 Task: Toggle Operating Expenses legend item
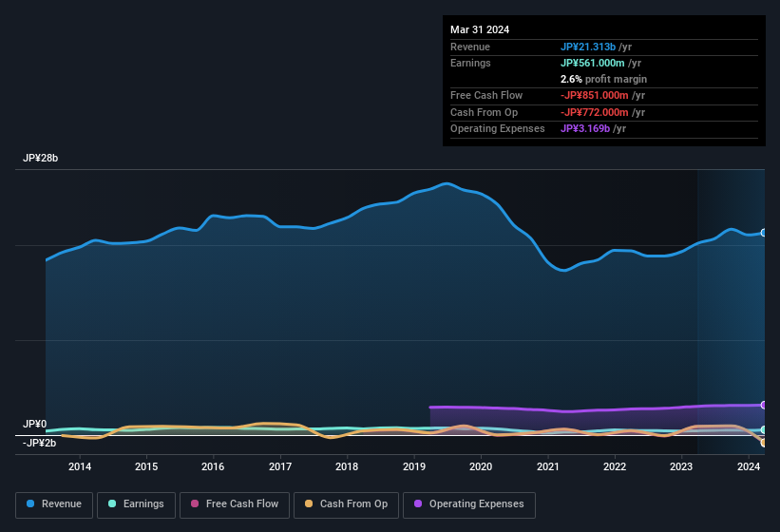(x=468, y=504)
